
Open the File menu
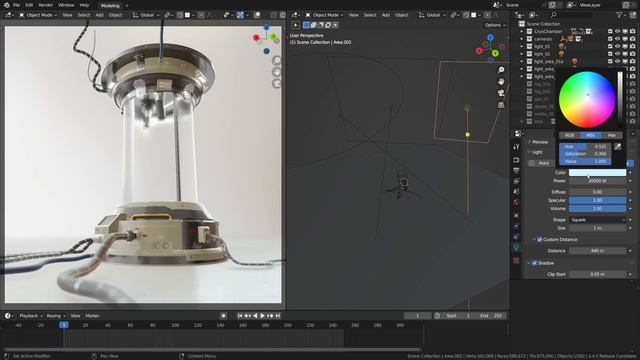16,5
